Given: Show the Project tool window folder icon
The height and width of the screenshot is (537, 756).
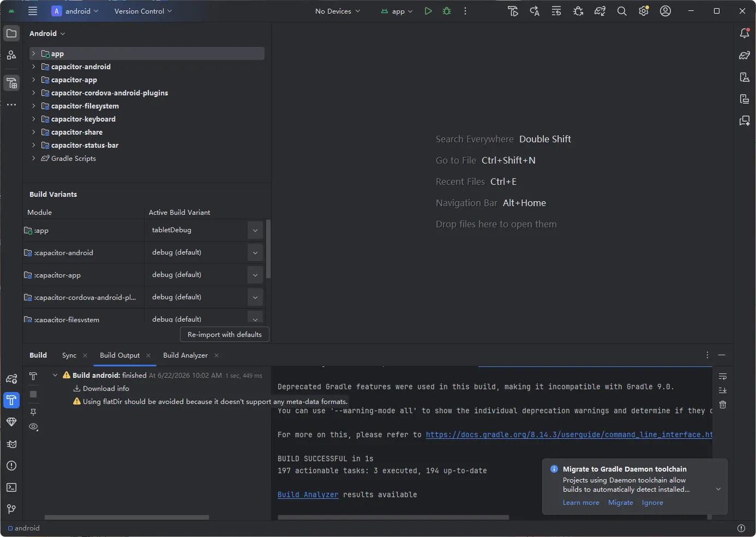Looking at the screenshot, I should (x=11, y=33).
